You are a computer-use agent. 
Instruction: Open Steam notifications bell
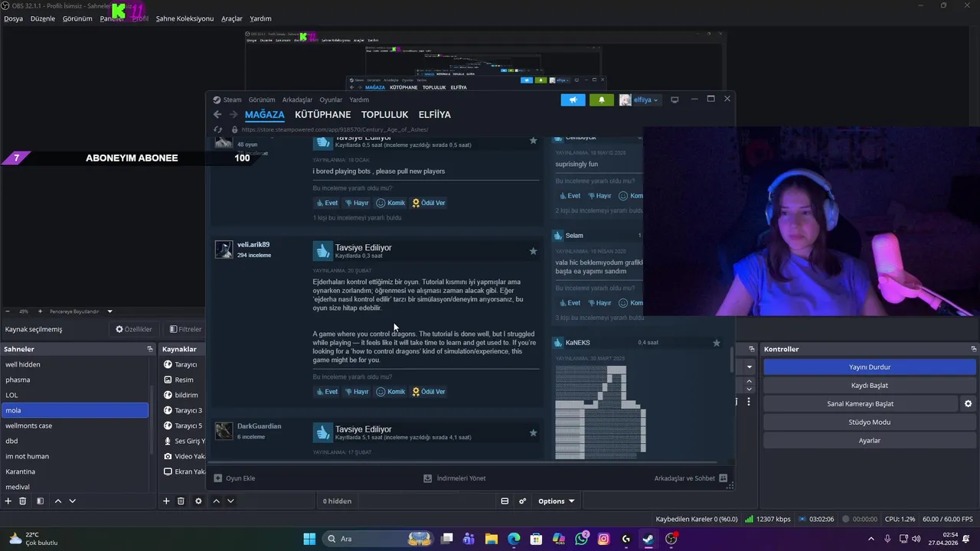tap(601, 99)
